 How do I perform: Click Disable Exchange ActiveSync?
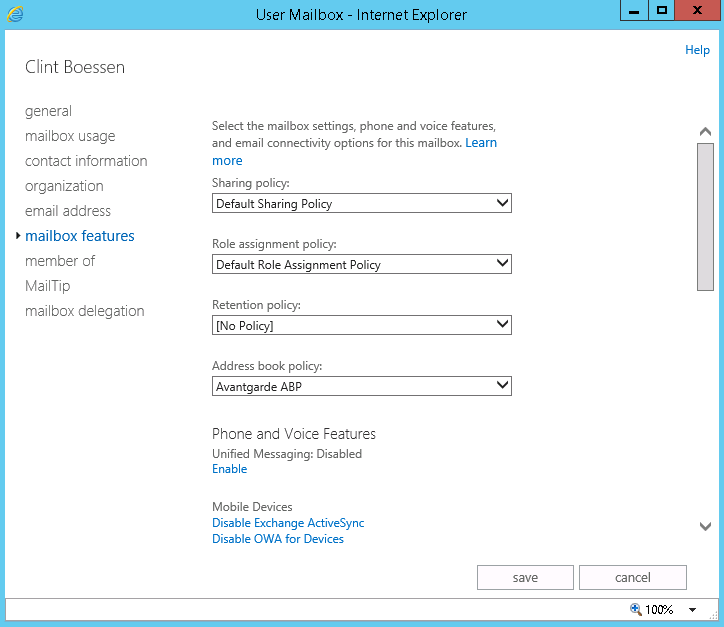tap(288, 523)
